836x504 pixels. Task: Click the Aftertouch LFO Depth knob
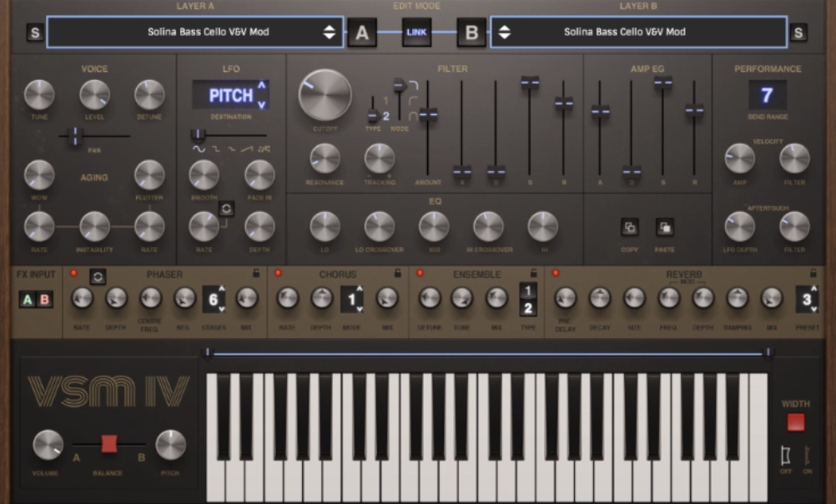point(740,227)
